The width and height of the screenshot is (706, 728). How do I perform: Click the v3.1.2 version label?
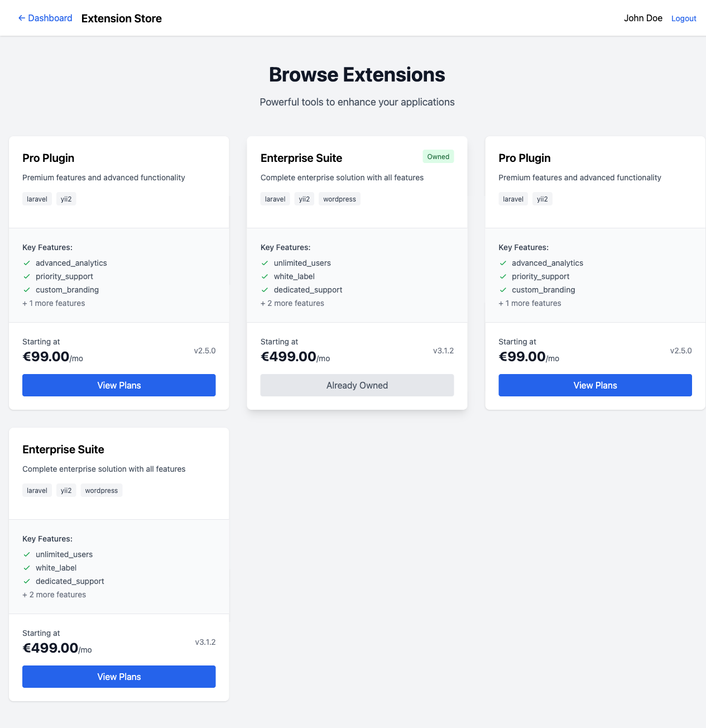444,351
